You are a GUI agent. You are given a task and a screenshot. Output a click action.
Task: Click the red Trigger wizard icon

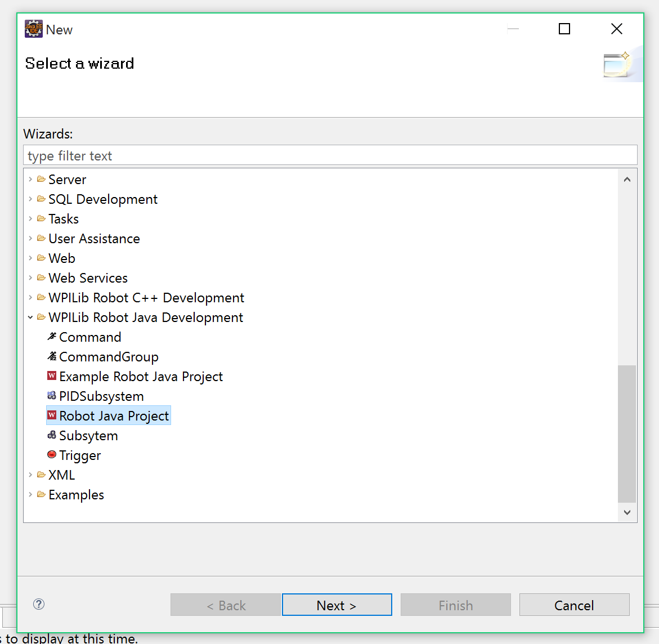(51, 455)
